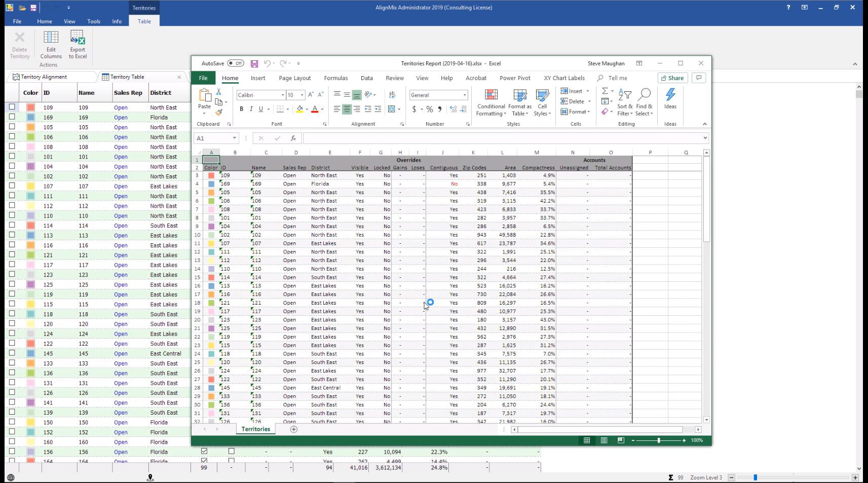Check the row checkbox for territory 145 in AlignMix
The width and height of the screenshot is (868, 483).
click(x=12, y=353)
